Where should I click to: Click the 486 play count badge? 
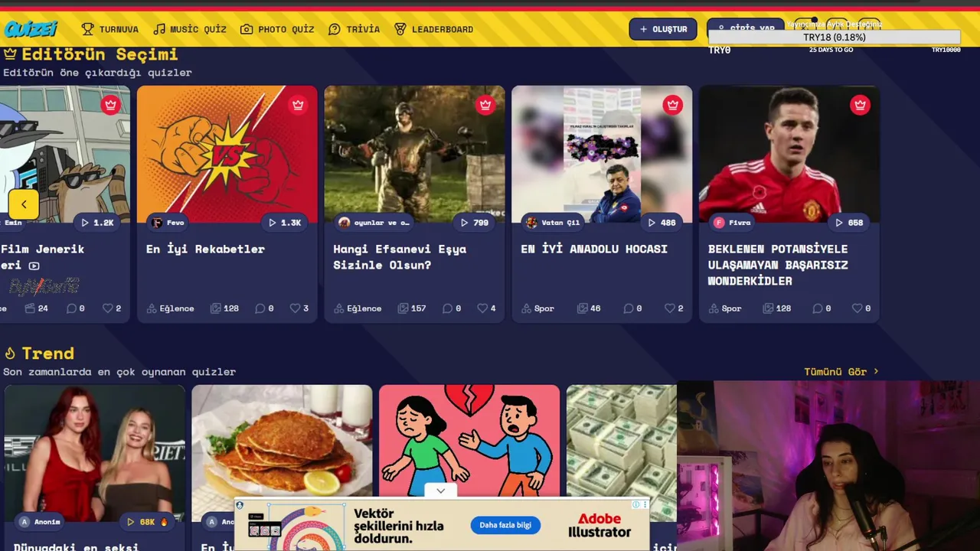click(661, 223)
